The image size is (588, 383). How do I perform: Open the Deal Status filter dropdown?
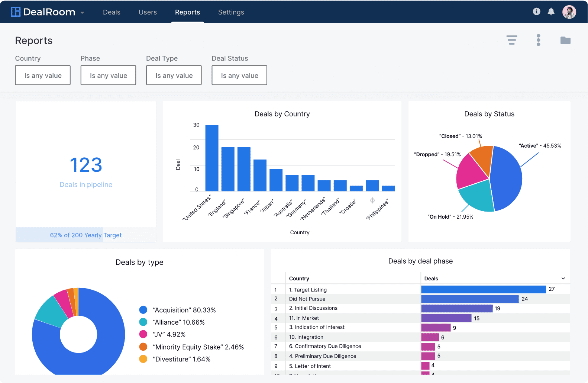tap(239, 75)
